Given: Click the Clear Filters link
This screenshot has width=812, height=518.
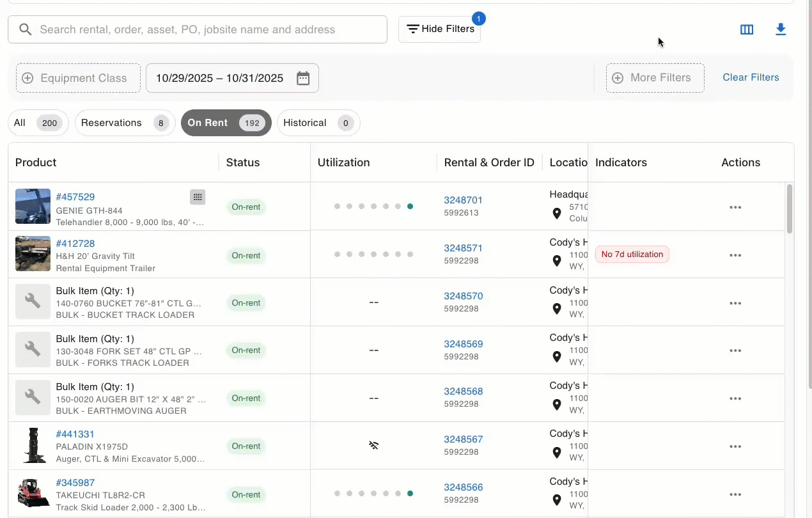Looking at the screenshot, I should (751, 77).
